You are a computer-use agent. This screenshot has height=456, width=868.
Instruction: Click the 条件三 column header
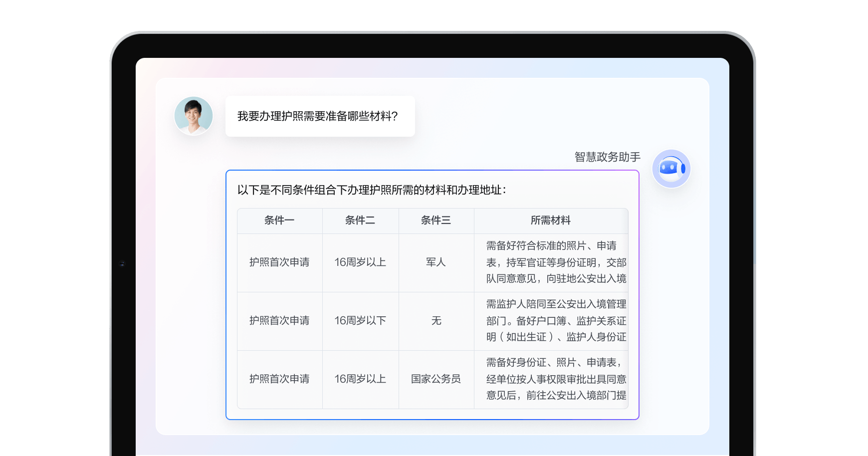coord(436,221)
